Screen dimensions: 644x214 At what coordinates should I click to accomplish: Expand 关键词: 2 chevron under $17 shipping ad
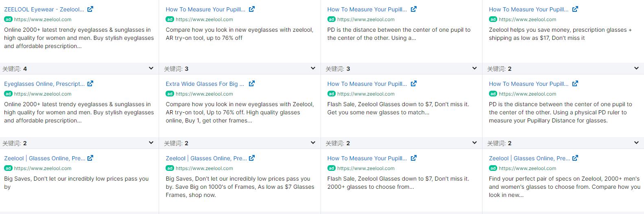(636, 68)
